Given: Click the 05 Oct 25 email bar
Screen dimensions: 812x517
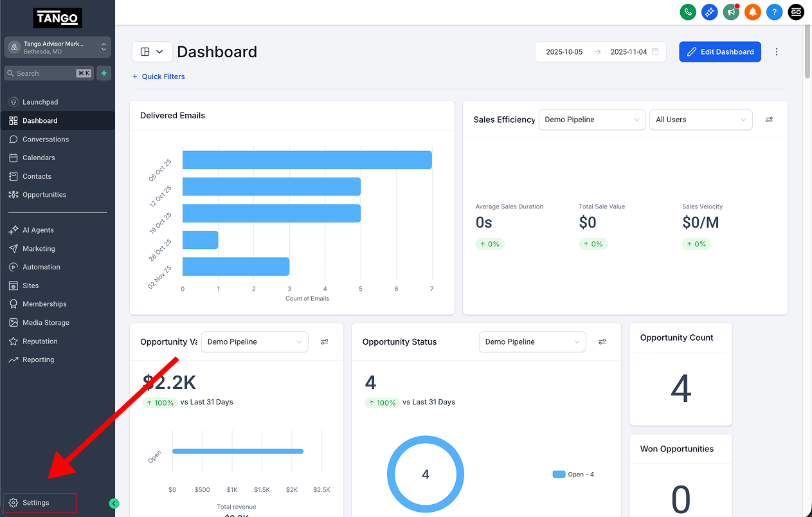Looking at the screenshot, I should tap(307, 160).
